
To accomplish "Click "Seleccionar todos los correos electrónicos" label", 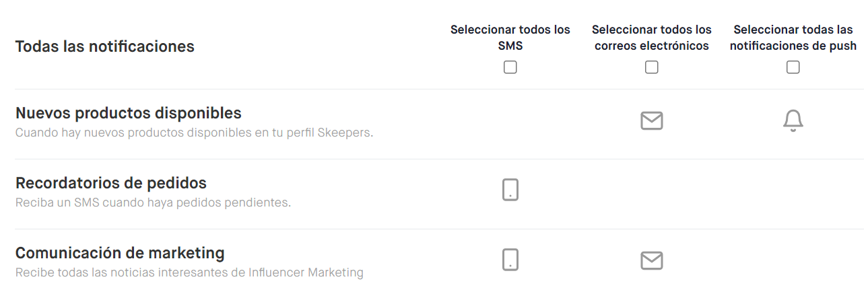I will pyautogui.click(x=651, y=38).
